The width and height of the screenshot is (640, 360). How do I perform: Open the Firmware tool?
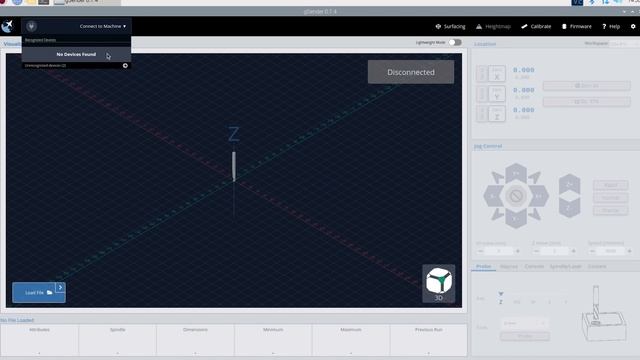pyautogui.click(x=576, y=26)
